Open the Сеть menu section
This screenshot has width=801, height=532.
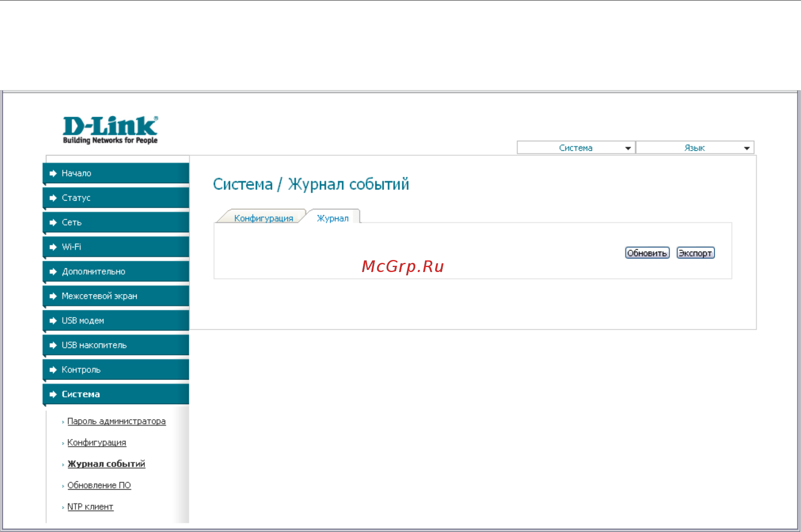(116, 222)
